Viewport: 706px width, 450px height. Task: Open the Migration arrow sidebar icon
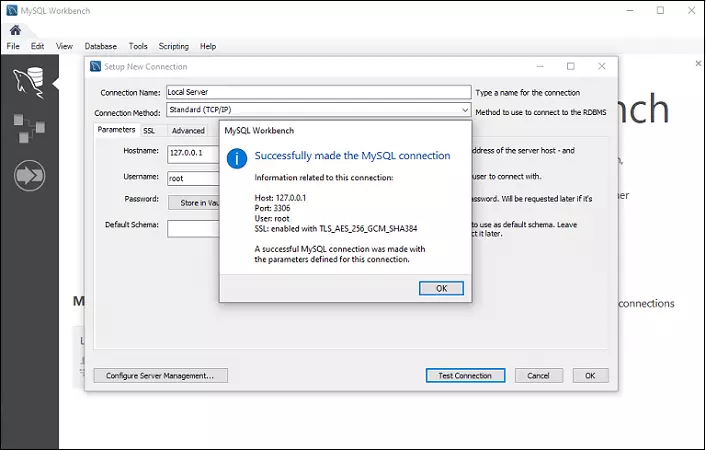point(29,175)
